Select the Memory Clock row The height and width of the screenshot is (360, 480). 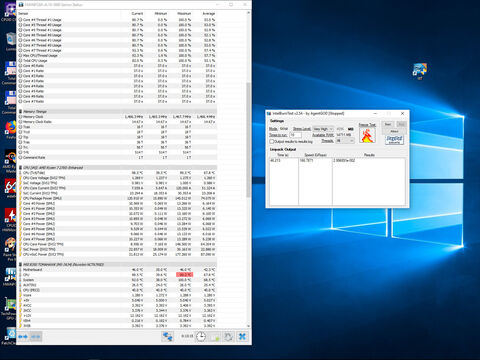pos(117,117)
